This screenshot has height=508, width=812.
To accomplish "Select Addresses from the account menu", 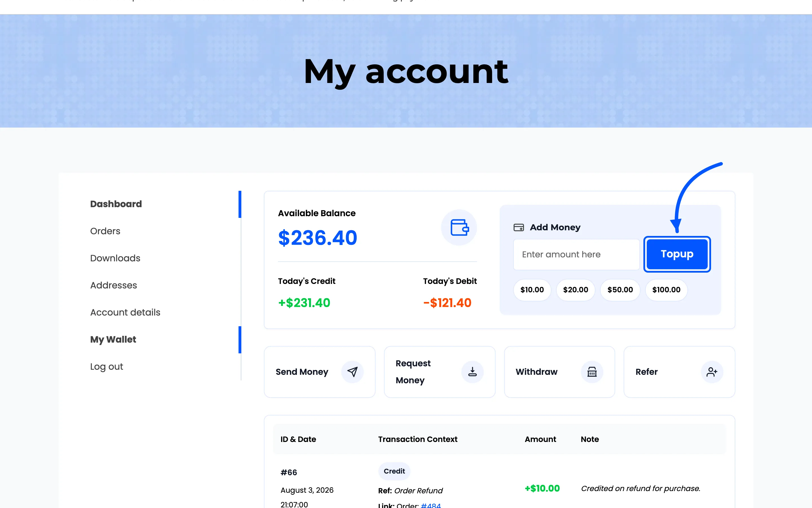I will point(113,285).
